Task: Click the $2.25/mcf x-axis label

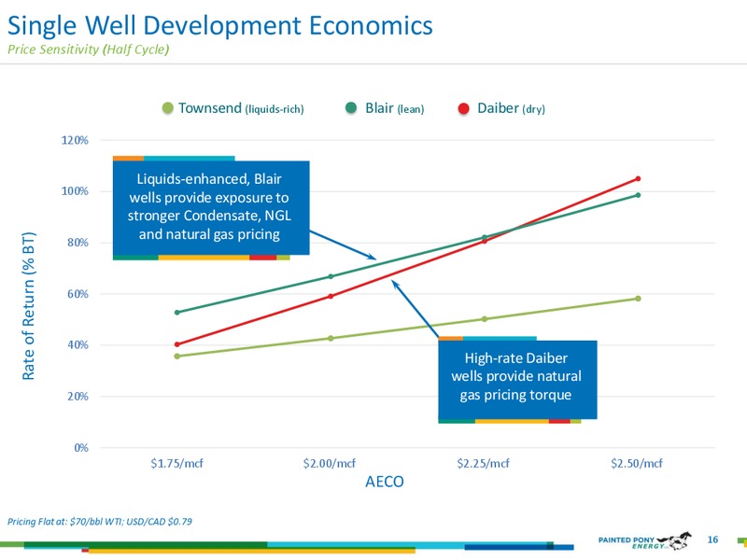Action: (483, 463)
